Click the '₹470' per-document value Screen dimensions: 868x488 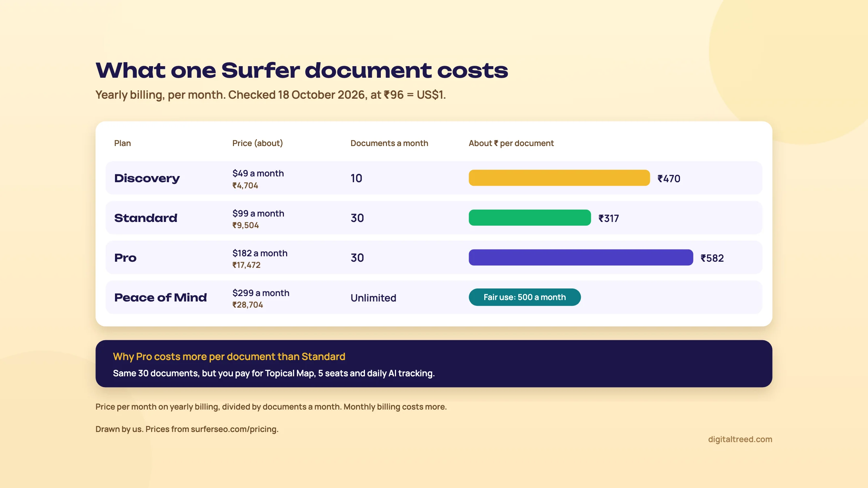point(669,179)
